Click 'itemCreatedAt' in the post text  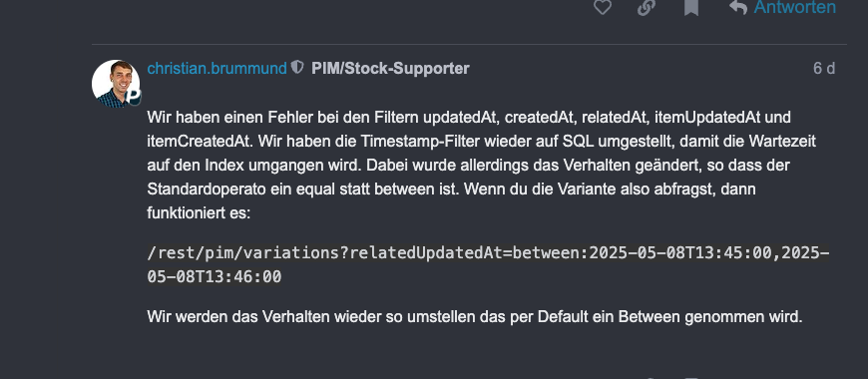coord(200,141)
